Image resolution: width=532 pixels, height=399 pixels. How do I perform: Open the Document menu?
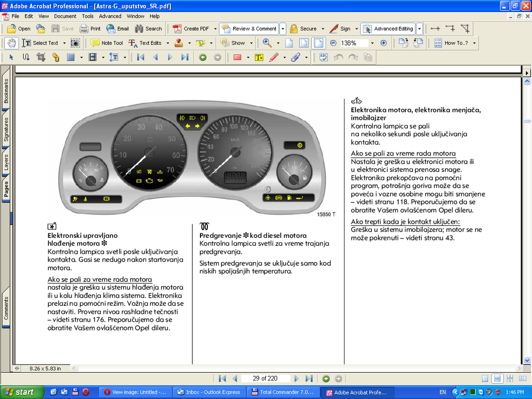pos(65,16)
